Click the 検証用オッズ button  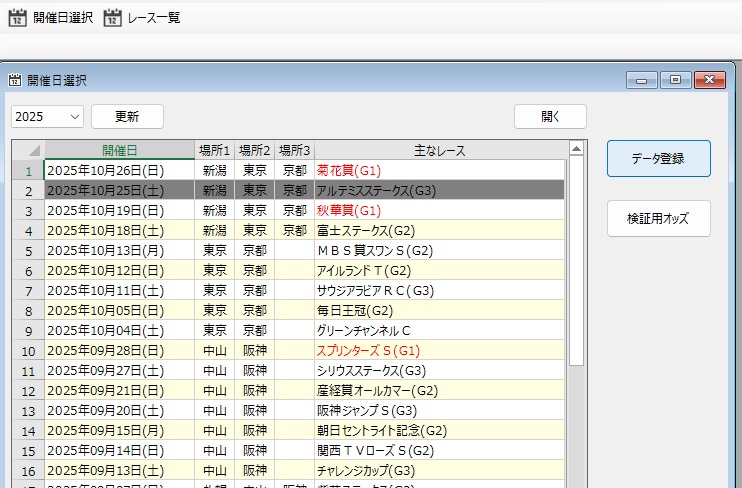pos(658,218)
